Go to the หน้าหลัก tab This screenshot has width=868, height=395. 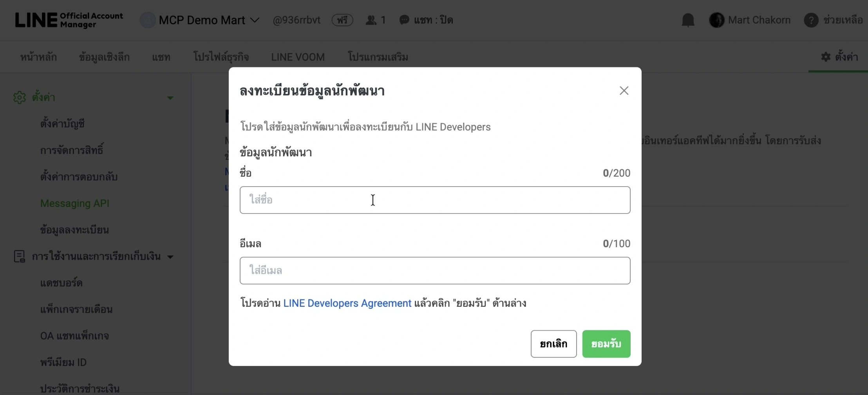point(38,57)
